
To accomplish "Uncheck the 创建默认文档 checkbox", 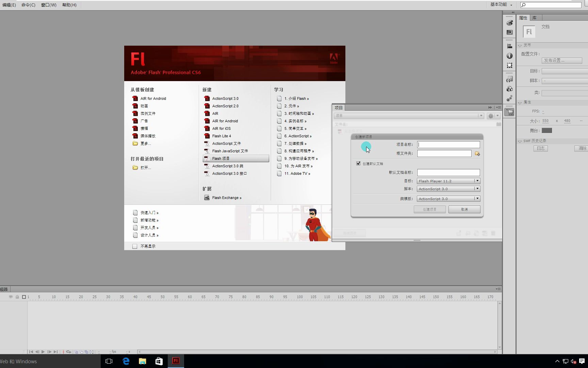I will [358, 163].
